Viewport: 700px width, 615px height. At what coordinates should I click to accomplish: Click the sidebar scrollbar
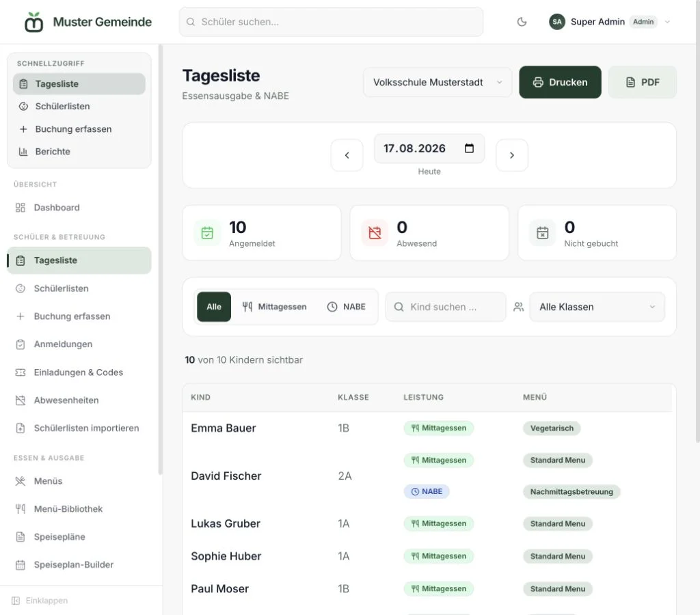160,259
